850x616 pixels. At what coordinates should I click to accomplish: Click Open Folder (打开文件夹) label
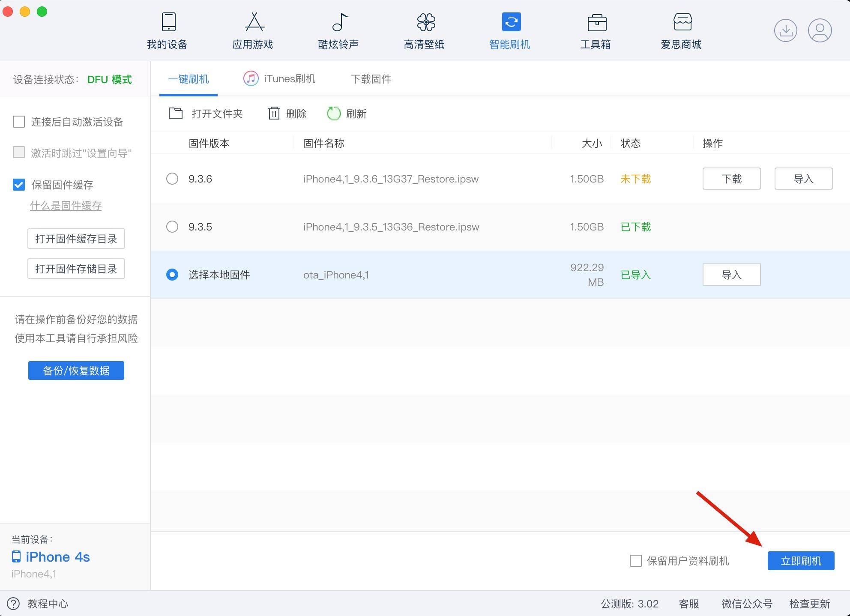[217, 114]
